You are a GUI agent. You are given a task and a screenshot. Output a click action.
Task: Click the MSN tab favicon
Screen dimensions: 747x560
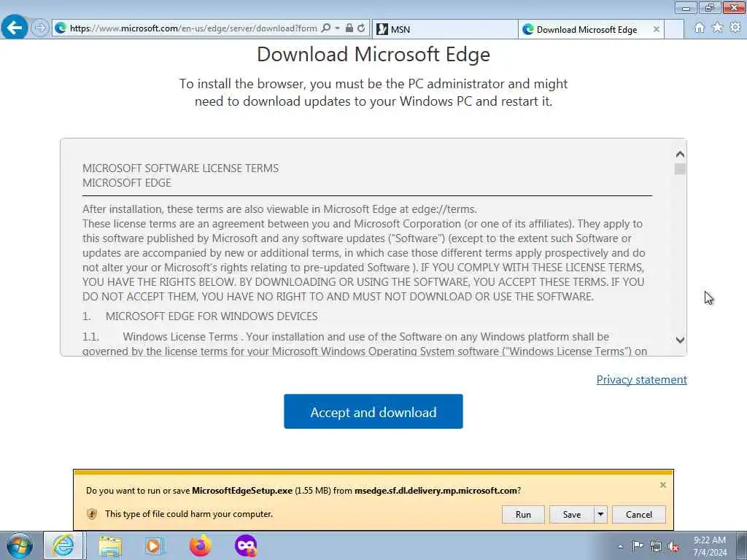tap(382, 29)
